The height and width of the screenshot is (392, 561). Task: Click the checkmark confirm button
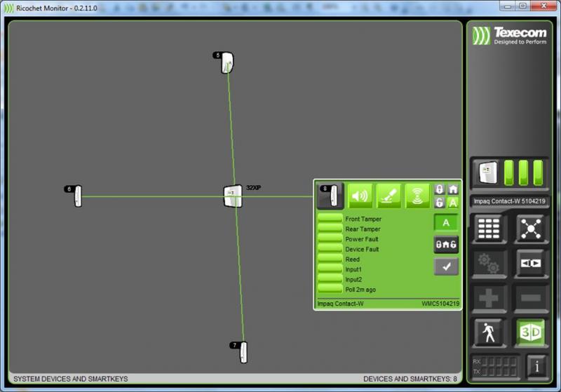446,266
